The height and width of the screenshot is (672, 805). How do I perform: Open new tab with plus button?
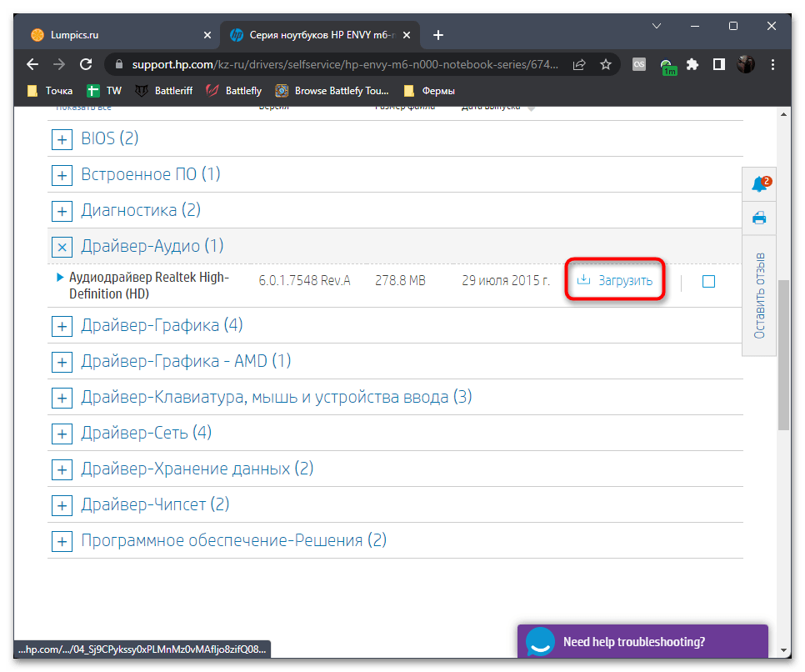click(438, 35)
